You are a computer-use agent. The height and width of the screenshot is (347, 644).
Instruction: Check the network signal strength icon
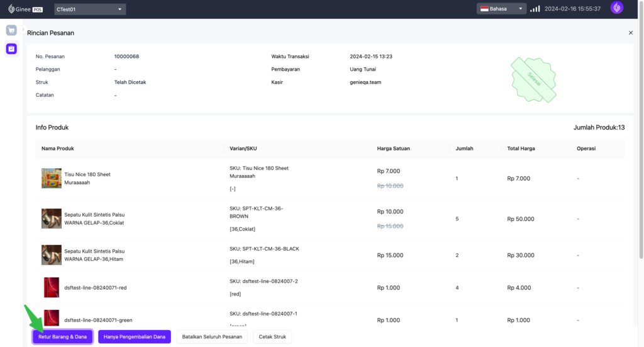(535, 9)
